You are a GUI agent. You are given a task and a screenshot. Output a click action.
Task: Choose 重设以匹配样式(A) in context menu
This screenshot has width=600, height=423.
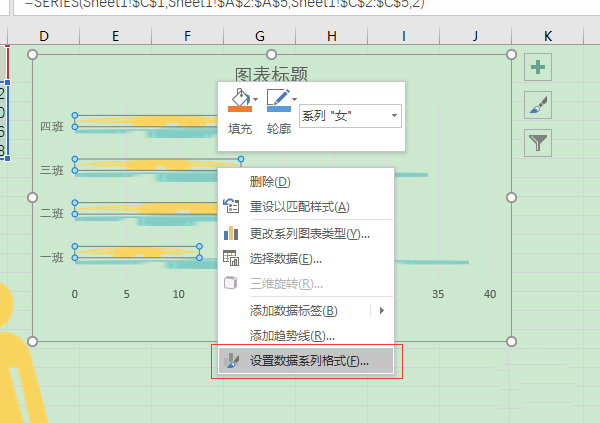pyautogui.click(x=306, y=207)
